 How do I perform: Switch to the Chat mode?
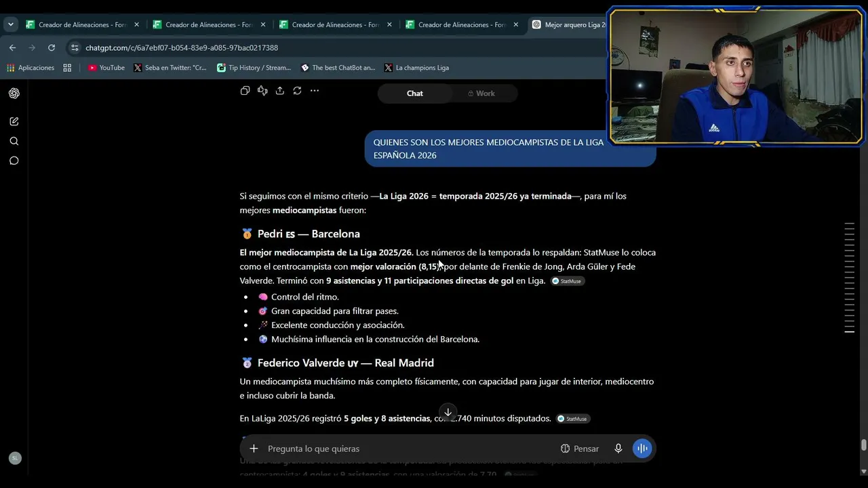(x=415, y=94)
